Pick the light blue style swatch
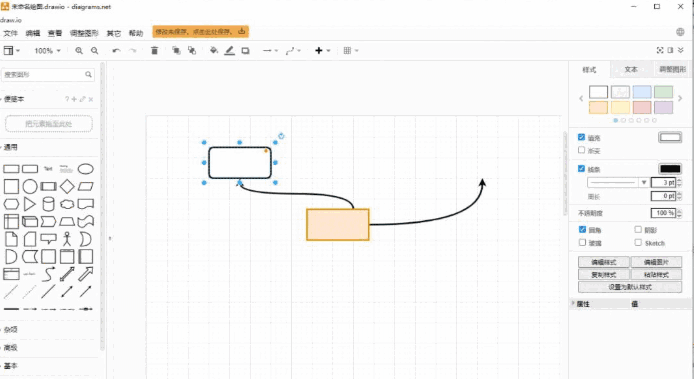This screenshot has width=694, height=379. tap(642, 92)
